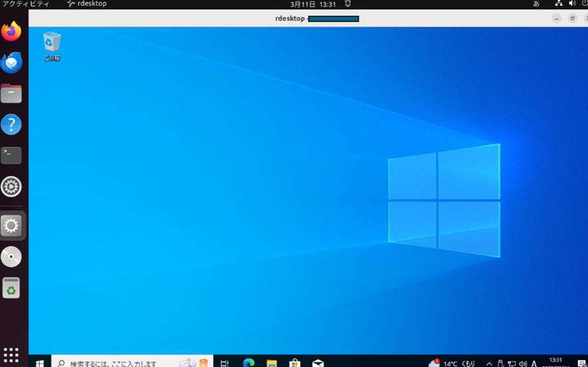588x367 pixels.
Task: Toggle the Windows IME 'A' input indicator
Action: [534, 363]
